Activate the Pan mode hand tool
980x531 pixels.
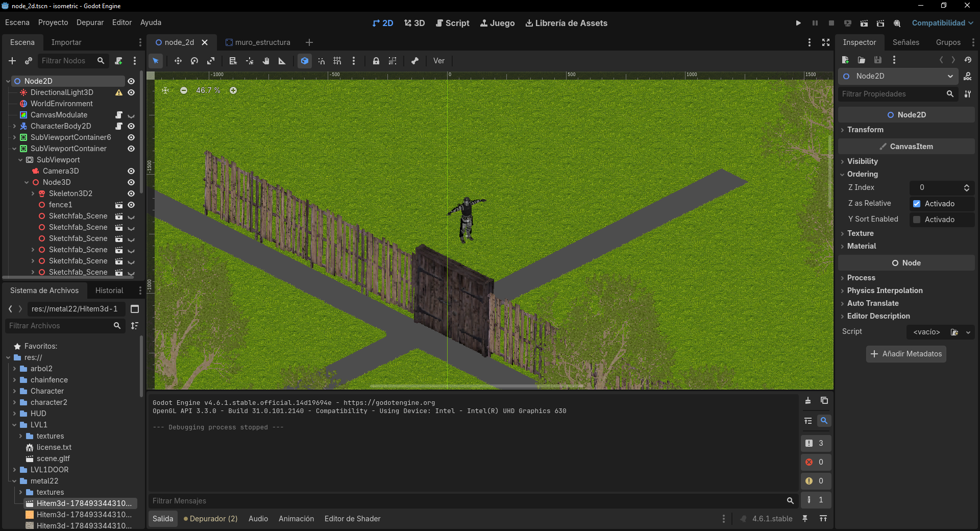point(266,61)
